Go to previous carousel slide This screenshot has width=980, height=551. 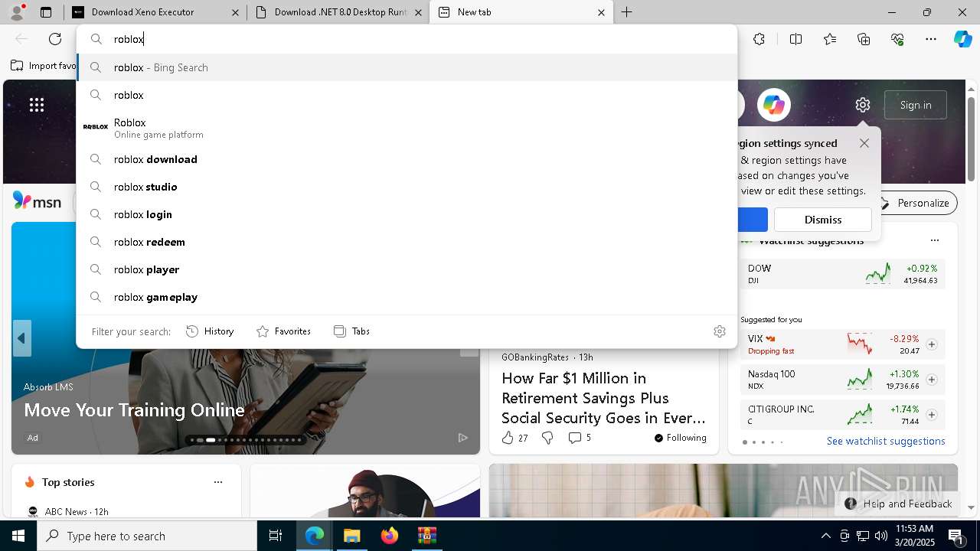coord(21,338)
